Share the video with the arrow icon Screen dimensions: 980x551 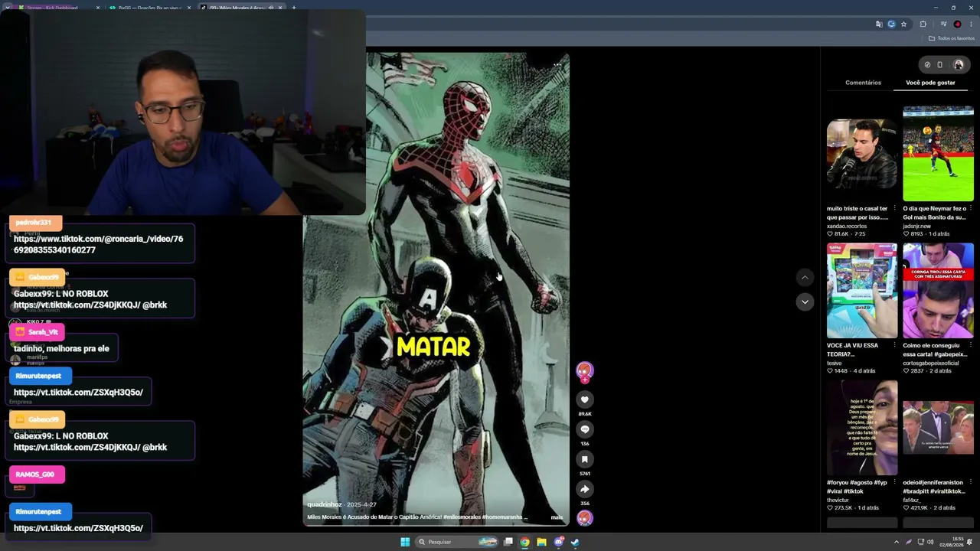pyautogui.click(x=584, y=489)
